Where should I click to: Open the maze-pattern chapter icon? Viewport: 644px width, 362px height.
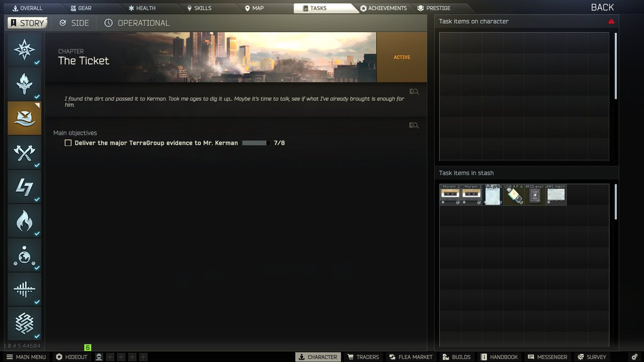(x=24, y=323)
